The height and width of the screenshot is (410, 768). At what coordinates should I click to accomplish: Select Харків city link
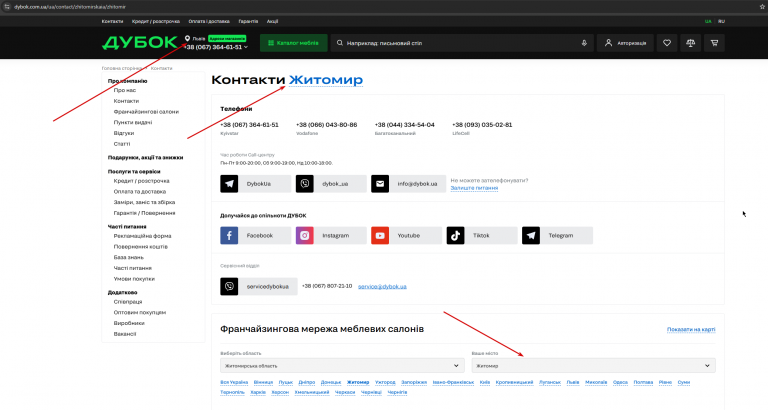pos(258,392)
